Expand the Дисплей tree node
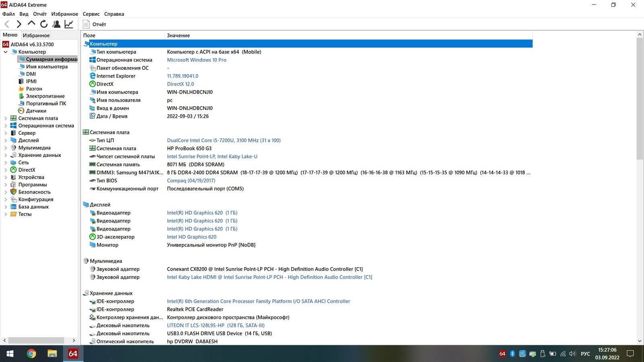The image size is (644, 362). [6, 140]
